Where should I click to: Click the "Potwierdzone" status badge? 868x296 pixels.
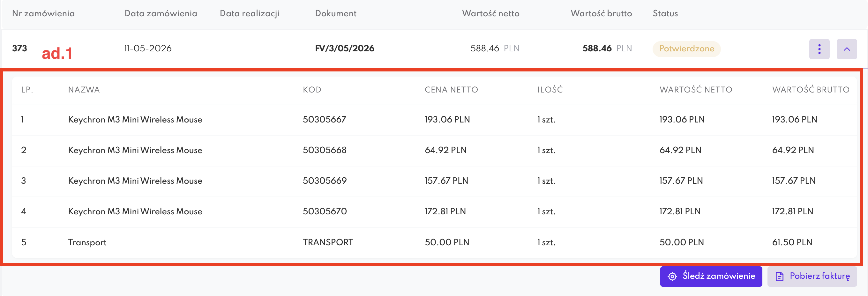686,49
